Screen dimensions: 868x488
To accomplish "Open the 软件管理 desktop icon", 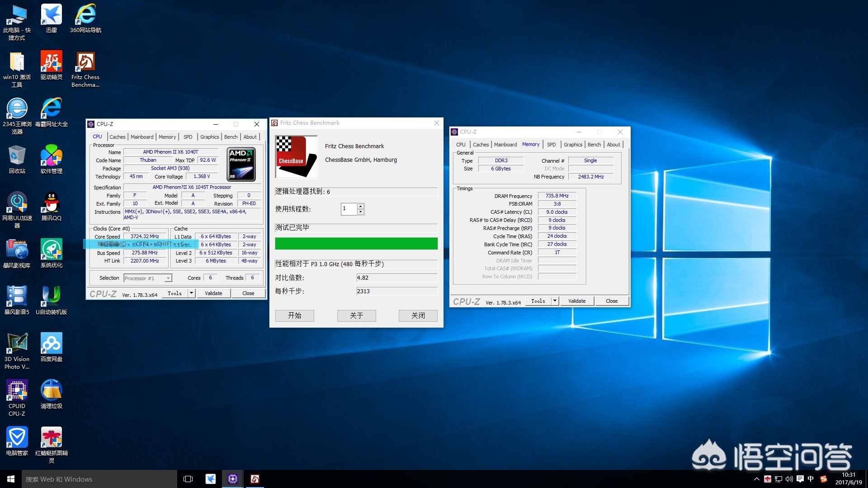I will pos(51,159).
